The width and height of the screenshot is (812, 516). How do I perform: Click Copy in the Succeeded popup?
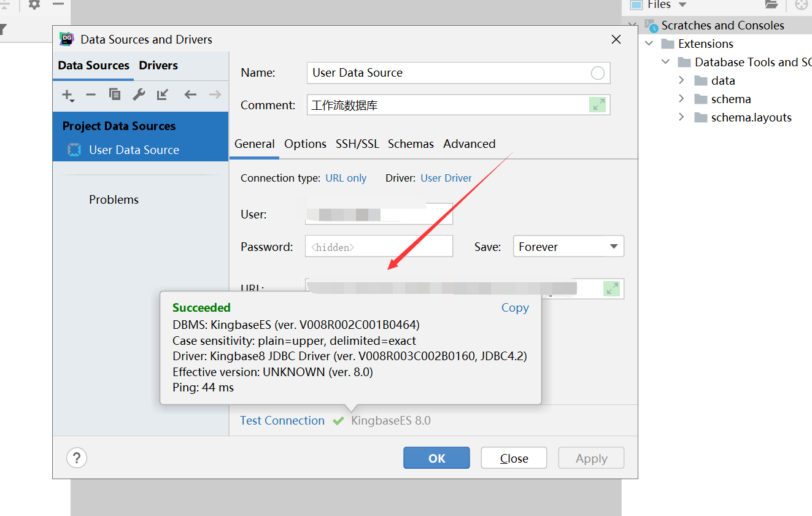515,308
